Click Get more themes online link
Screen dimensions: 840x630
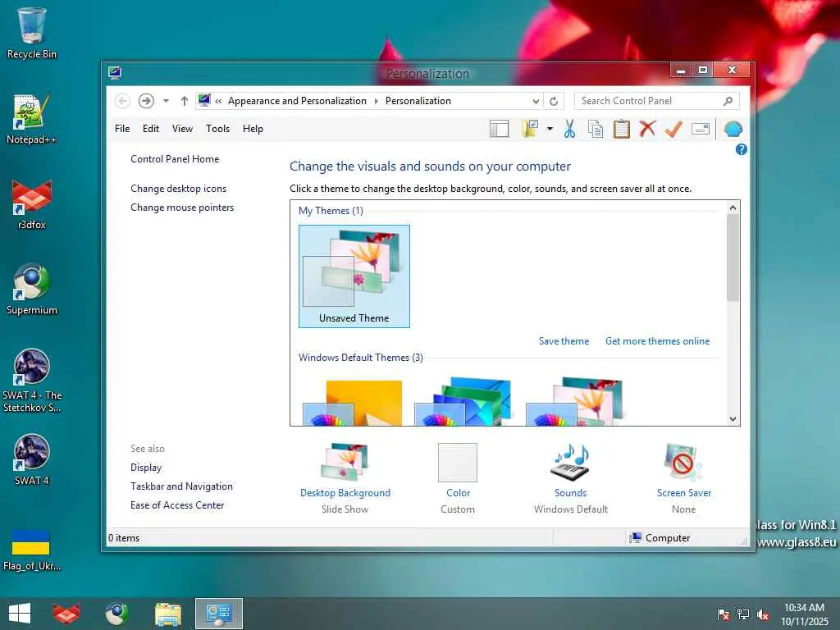click(x=657, y=341)
